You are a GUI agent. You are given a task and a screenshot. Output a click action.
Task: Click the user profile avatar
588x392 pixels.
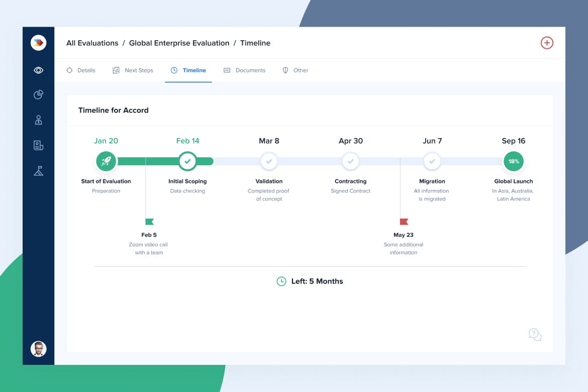point(38,349)
